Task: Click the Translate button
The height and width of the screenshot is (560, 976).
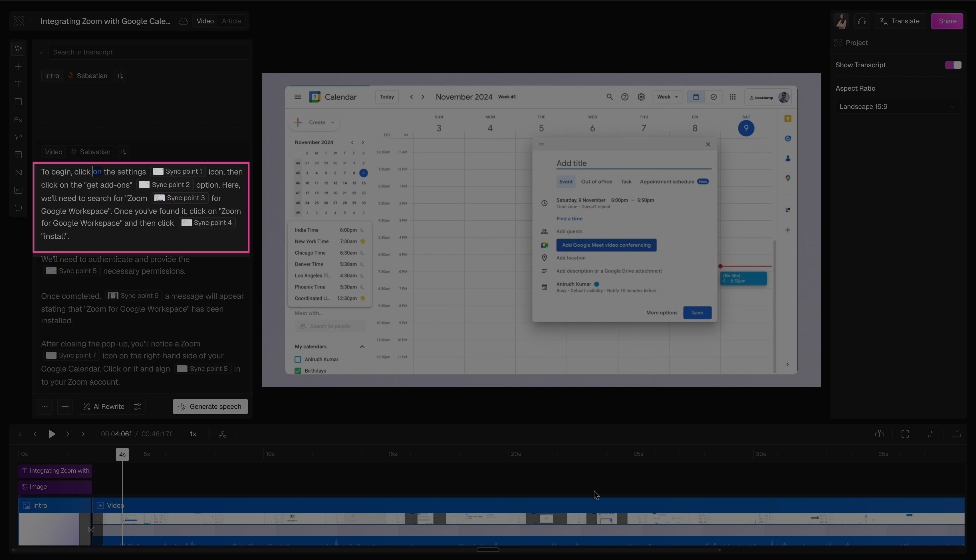Action: (900, 21)
